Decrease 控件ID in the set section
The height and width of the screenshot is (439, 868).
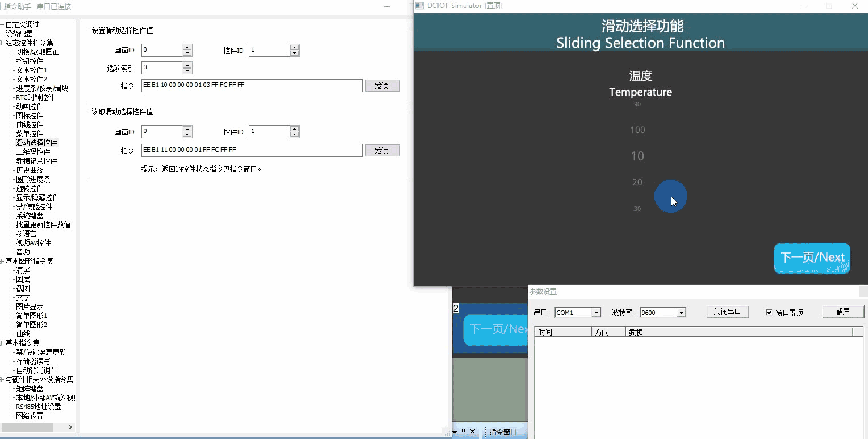pyautogui.click(x=294, y=53)
